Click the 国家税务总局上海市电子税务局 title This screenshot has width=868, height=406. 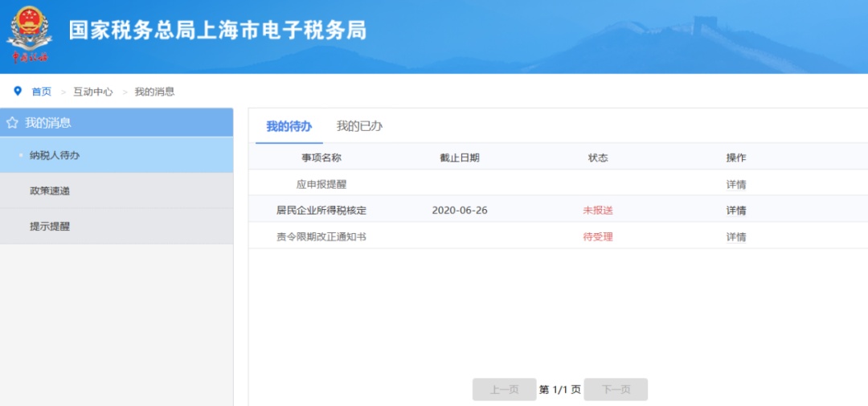click(x=217, y=30)
